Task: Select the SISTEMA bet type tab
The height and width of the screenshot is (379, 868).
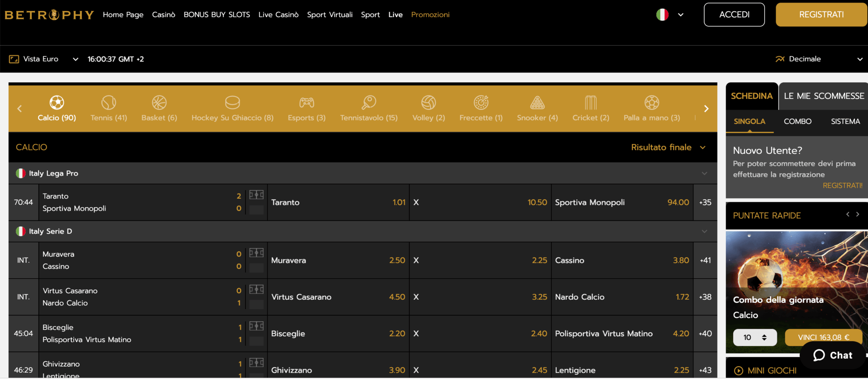Action: tap(846, 121)
